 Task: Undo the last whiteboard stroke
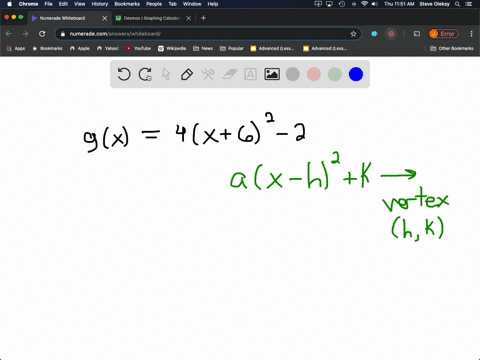(124, 74)
